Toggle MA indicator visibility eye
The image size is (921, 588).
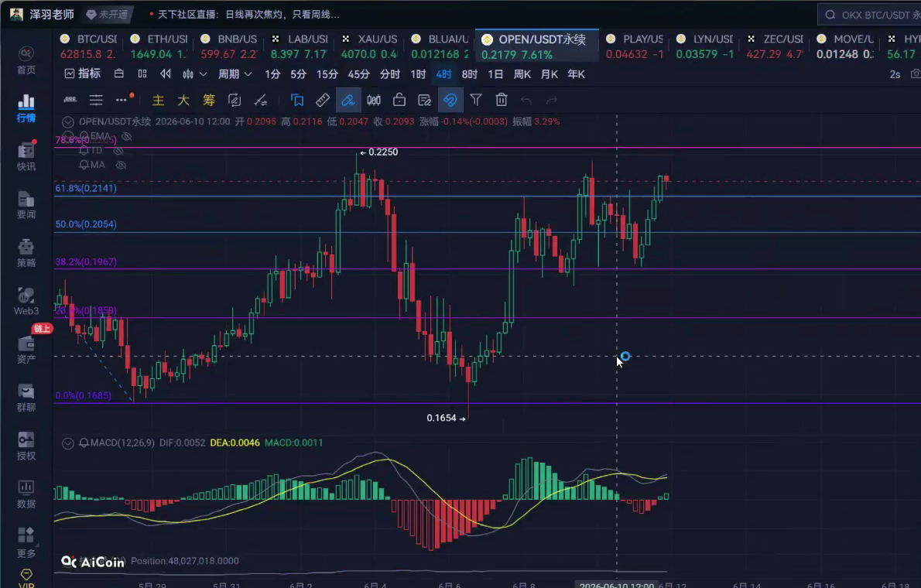coord(121,165)
